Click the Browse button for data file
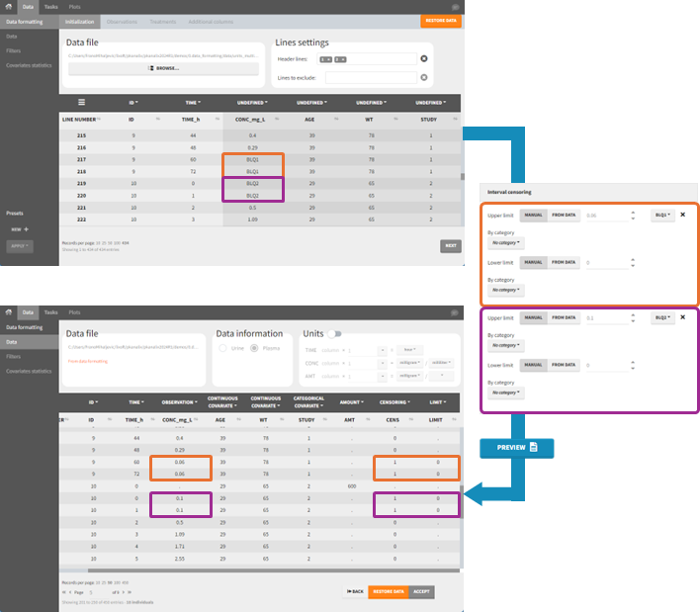Screen dimensions: 700x612 pyautogui.click(x=162, y=68)
